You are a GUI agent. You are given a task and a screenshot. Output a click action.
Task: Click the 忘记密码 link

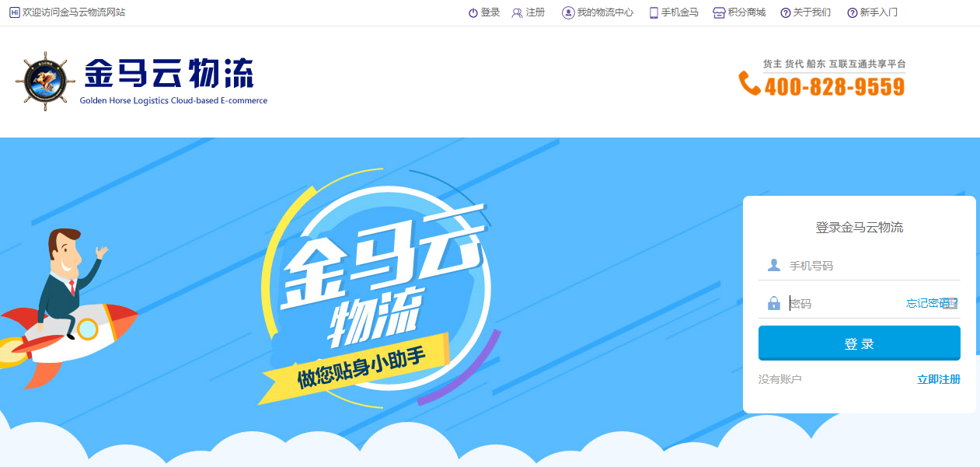[x=930, y=303]
